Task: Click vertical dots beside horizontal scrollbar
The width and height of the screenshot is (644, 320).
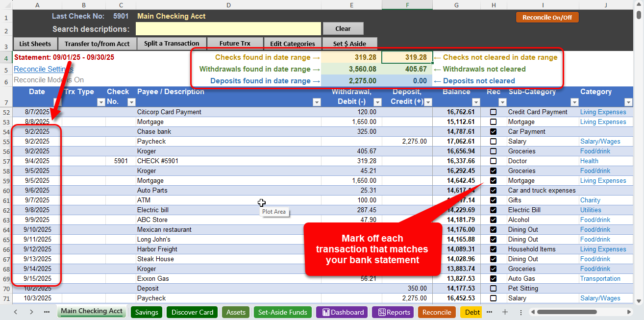Action: point(521,312)
